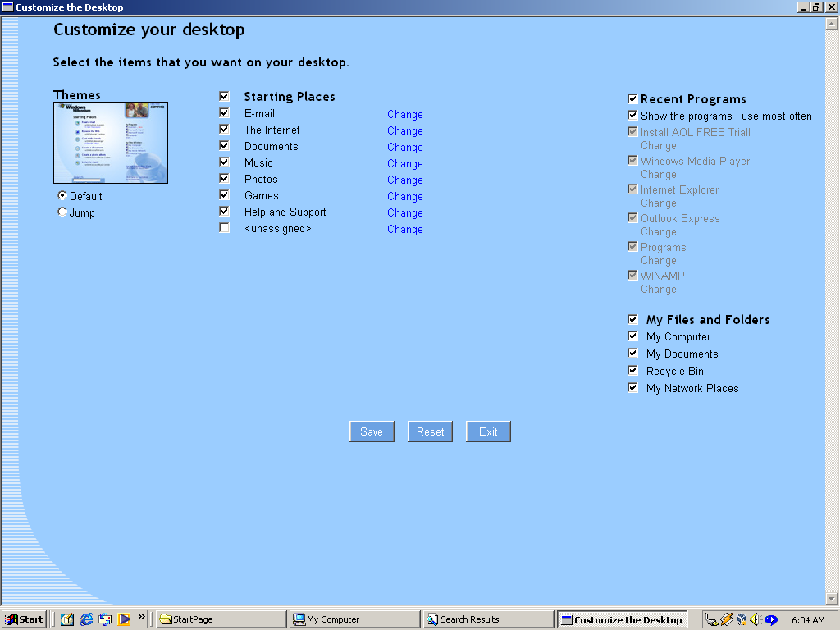Uncheck Recycle Bin under My Files and Folders
This screenshot has width=840, height=630.
pos(632,370)
